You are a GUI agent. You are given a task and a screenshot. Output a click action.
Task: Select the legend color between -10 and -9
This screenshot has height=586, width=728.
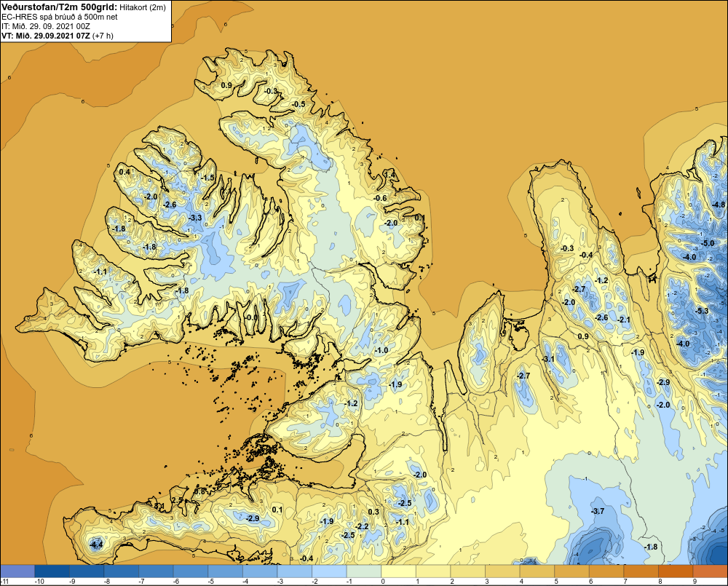pos(52,571)
